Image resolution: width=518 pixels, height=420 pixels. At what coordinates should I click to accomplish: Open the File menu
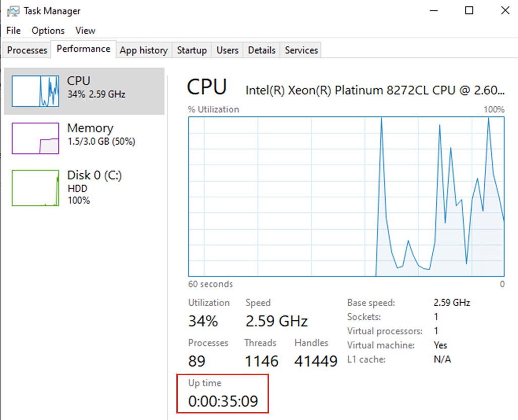pos(13,30)
